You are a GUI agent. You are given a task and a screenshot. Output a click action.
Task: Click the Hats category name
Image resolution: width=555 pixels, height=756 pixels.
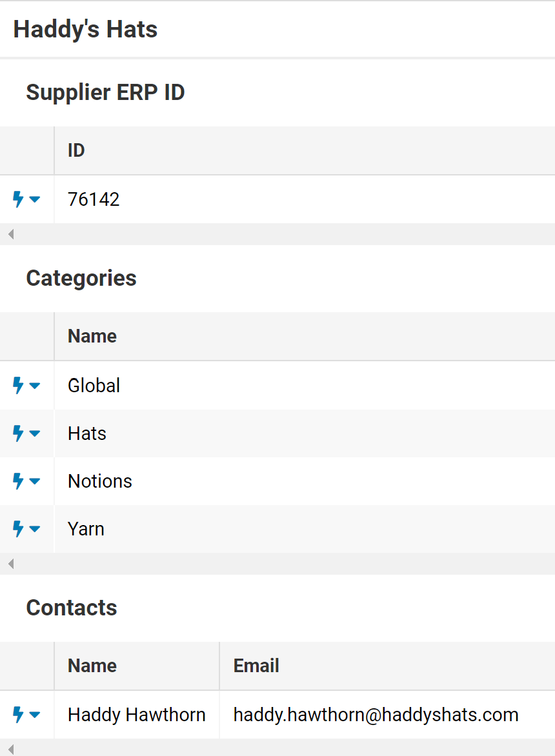click(86, 433)
